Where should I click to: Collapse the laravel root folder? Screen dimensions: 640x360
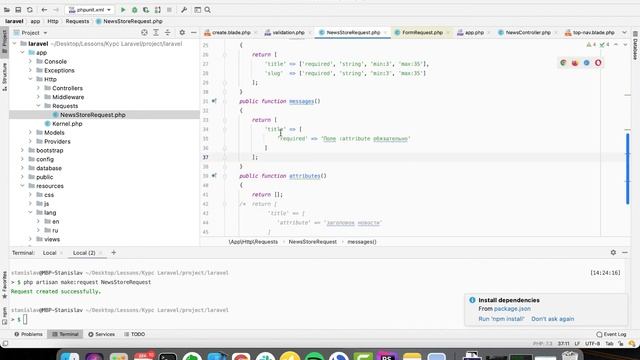tap(15, 44)
